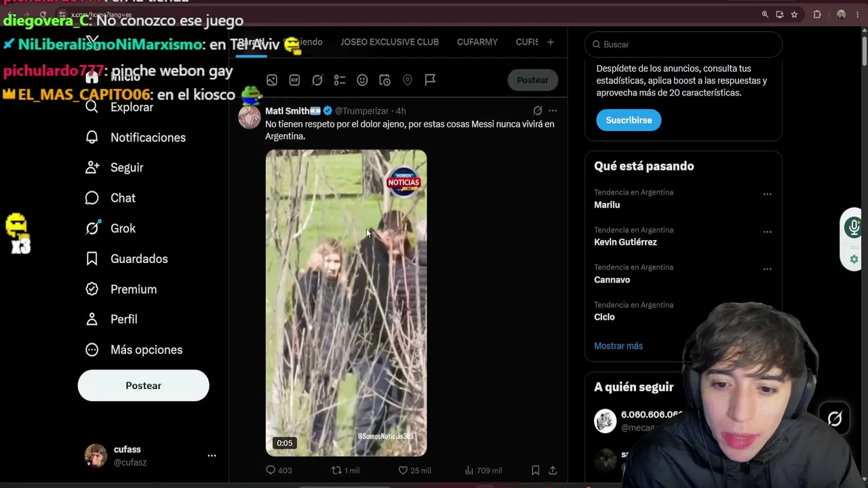Open the Kevin Gutiérrez trending topic
This screenshot has height=488, width=868.
(625, 242)
